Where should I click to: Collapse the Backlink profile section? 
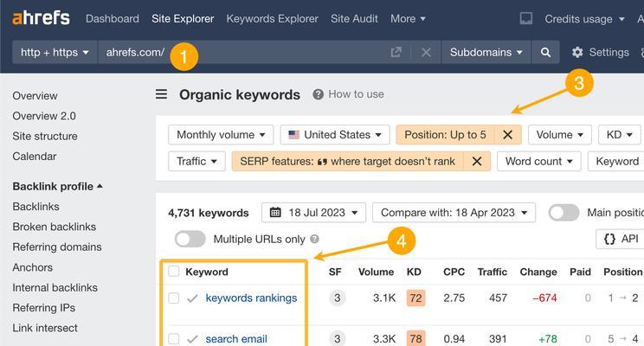pyautogui.click(x=57, y=186)
